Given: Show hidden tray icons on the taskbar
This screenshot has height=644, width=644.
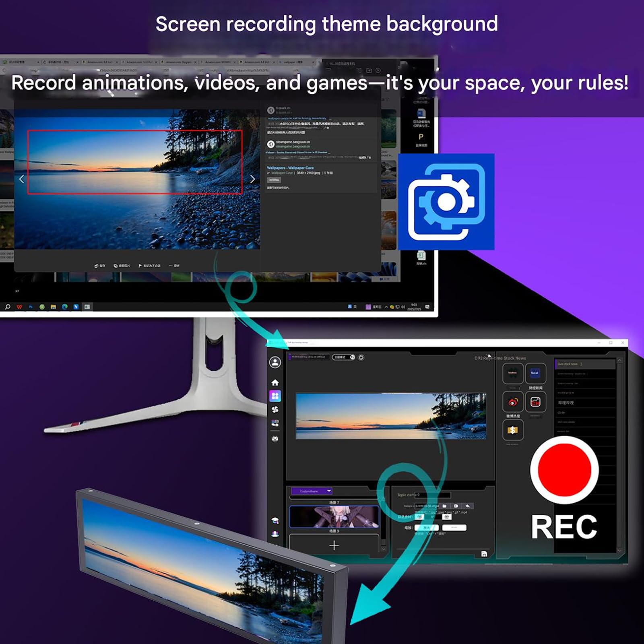Looking at the screenshot, I should pos(386,307).
